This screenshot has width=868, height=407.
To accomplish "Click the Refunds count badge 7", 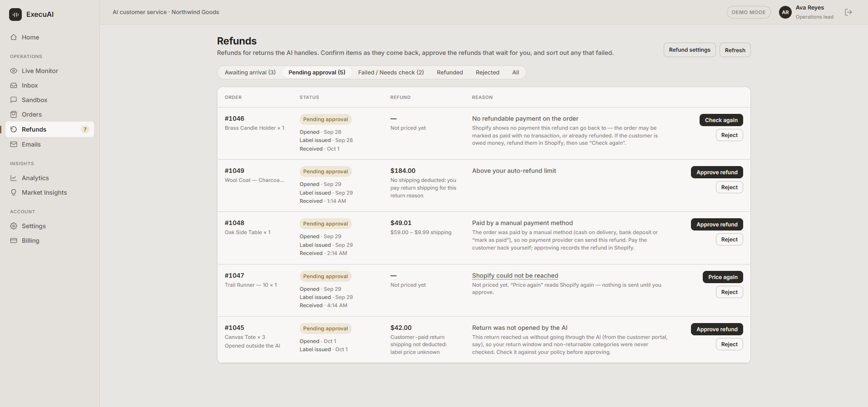I will coord(85,129).
